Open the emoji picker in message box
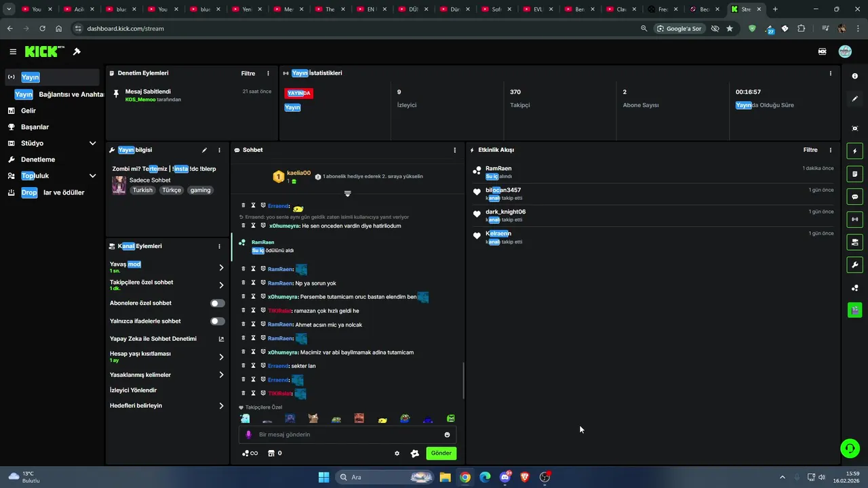The image size is (868, 488). tap(447, 434)
